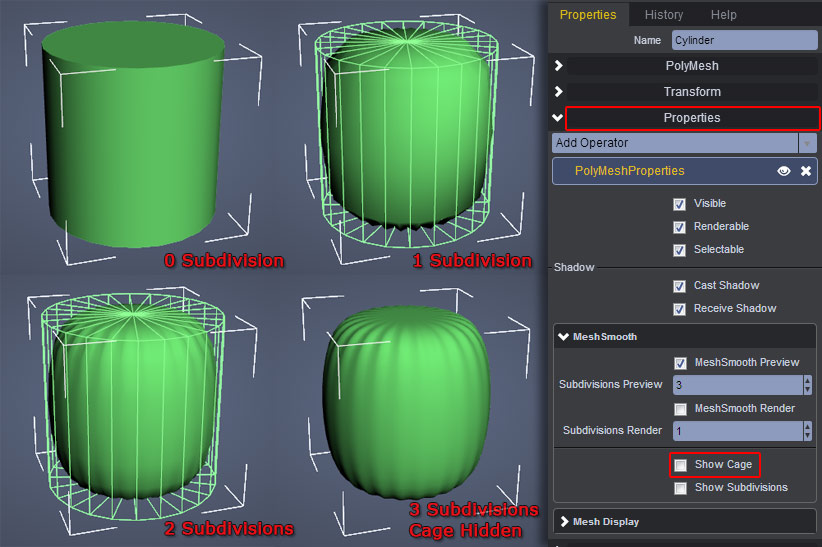Screen dimensions: 822x547
Task: Enable the MeshSmooth Render checkbox
Action: tap(680, 409)
